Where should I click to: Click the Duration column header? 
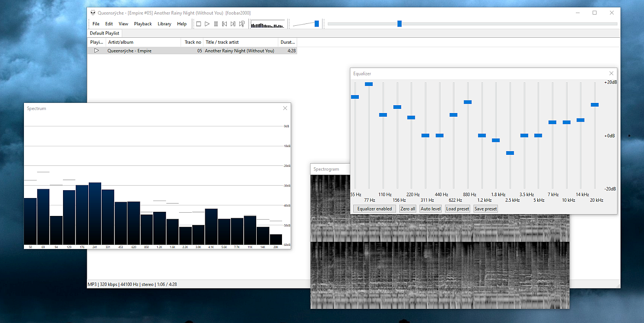coord(287,42)
